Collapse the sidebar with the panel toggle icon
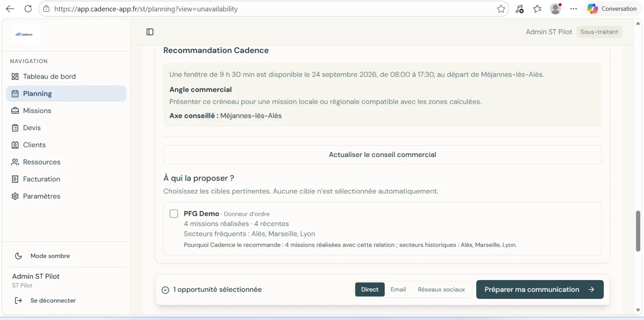 point(150,32)
